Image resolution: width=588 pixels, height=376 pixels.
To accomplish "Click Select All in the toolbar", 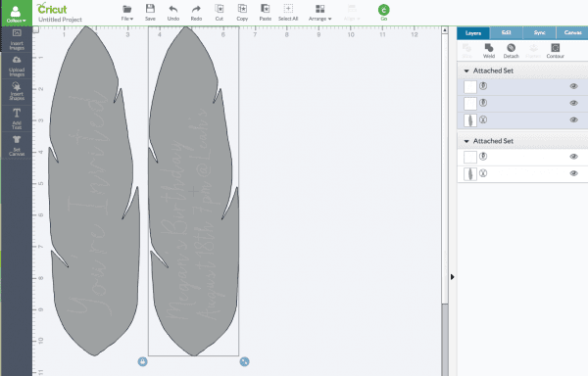I will pos(288,13).
